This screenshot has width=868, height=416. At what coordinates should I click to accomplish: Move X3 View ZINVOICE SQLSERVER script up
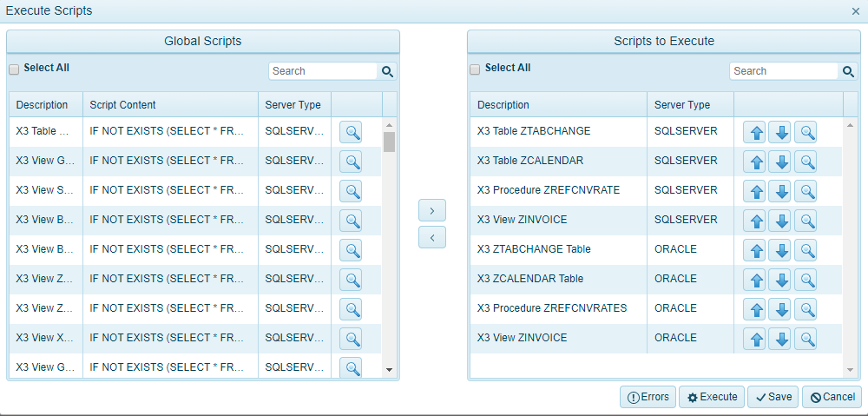click(x=755, y=221)
